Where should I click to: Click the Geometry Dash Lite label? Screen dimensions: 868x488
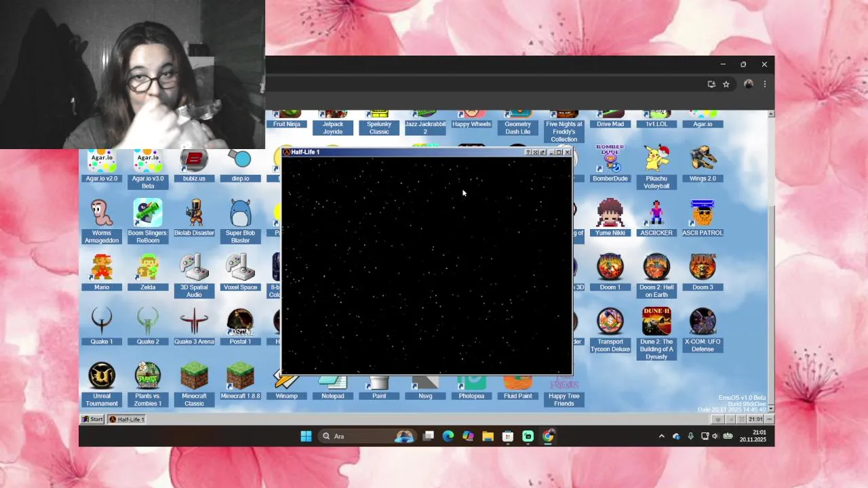click(517, 127)
